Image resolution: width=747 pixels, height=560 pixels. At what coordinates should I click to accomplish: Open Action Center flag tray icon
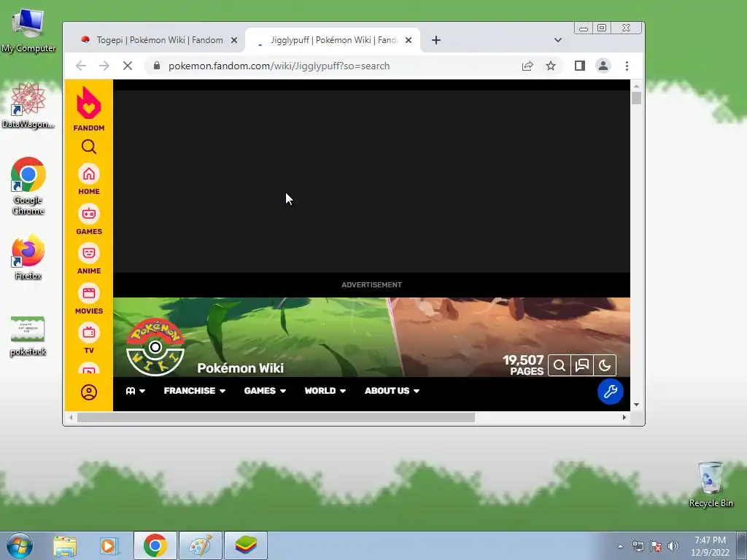tap(656, 546)
